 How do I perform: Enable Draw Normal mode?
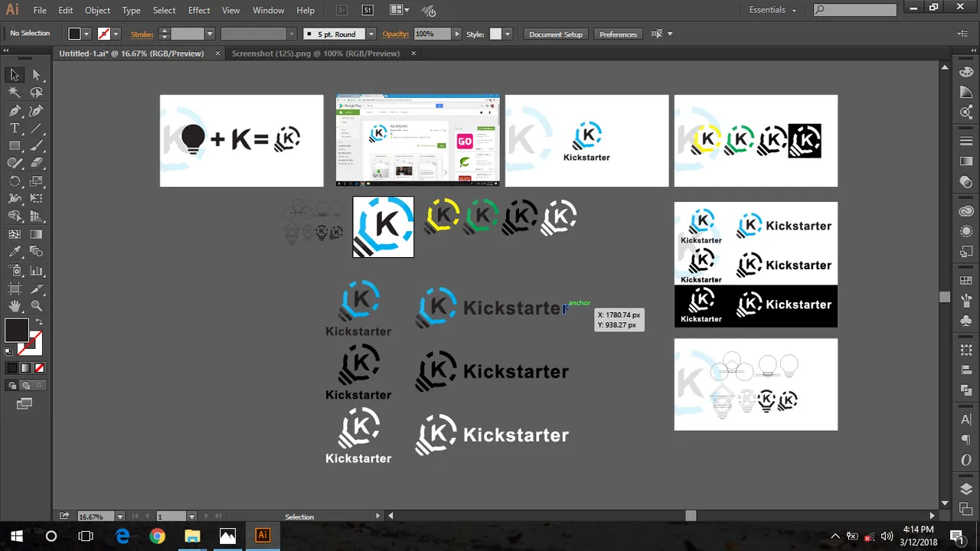(12, 386)
